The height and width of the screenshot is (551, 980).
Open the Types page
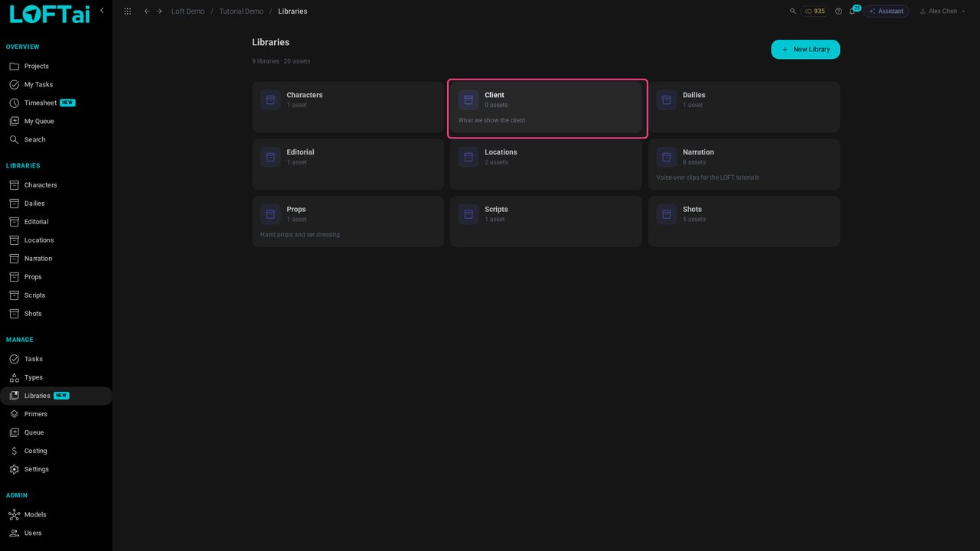56,377
